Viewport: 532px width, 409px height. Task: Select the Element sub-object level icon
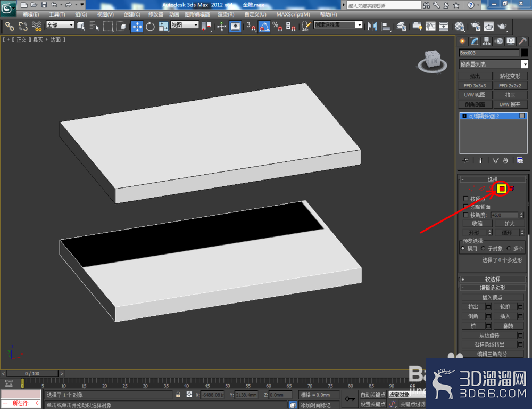click(511, 188)
